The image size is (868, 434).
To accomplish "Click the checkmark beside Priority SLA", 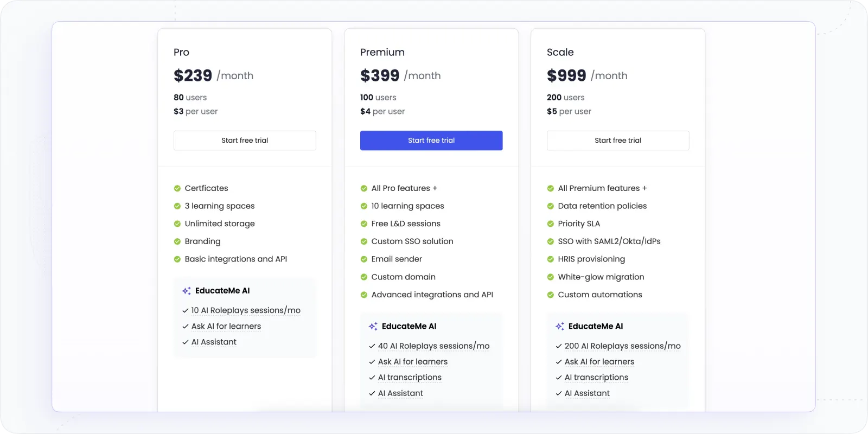I will [x=550, y=224].
